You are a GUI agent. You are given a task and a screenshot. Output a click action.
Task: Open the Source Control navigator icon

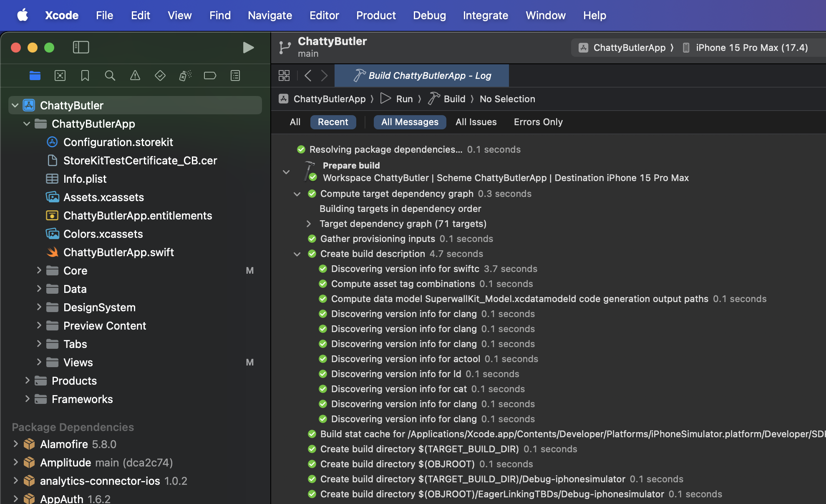click(x=60, y=76)
